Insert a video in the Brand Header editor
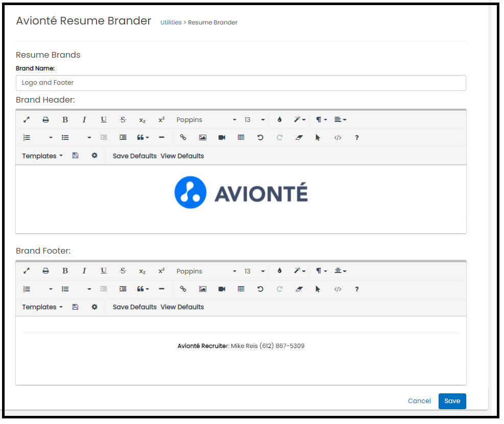The width and height of the screenshot is (504, 424). tap(222, 137)
